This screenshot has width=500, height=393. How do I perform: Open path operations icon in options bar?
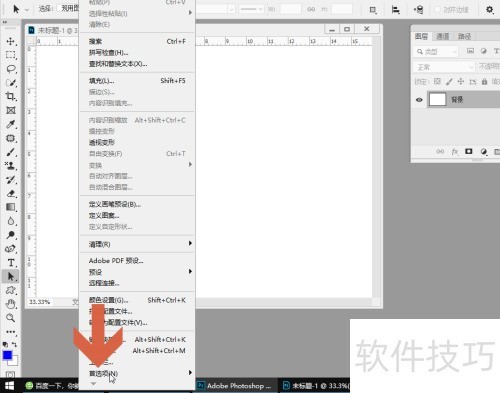[373, 10]
